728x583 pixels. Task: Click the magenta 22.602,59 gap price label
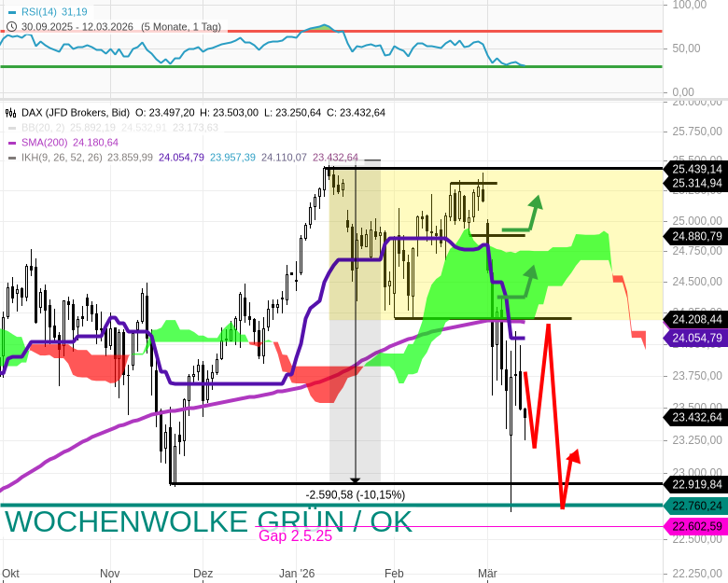(x=696, y=527)
